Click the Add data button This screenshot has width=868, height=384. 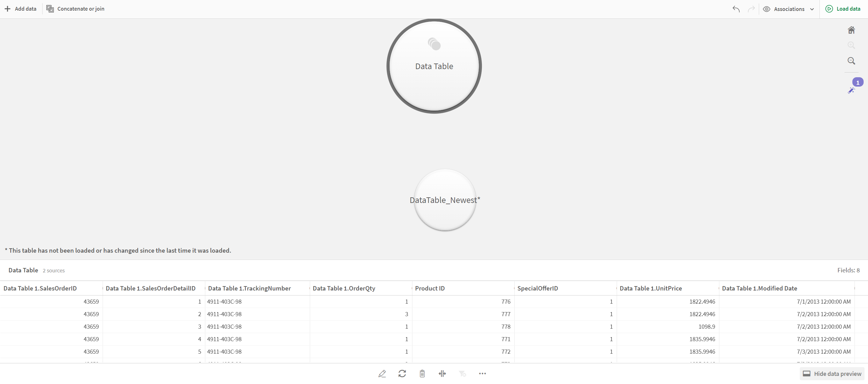[x=20, y=9]
